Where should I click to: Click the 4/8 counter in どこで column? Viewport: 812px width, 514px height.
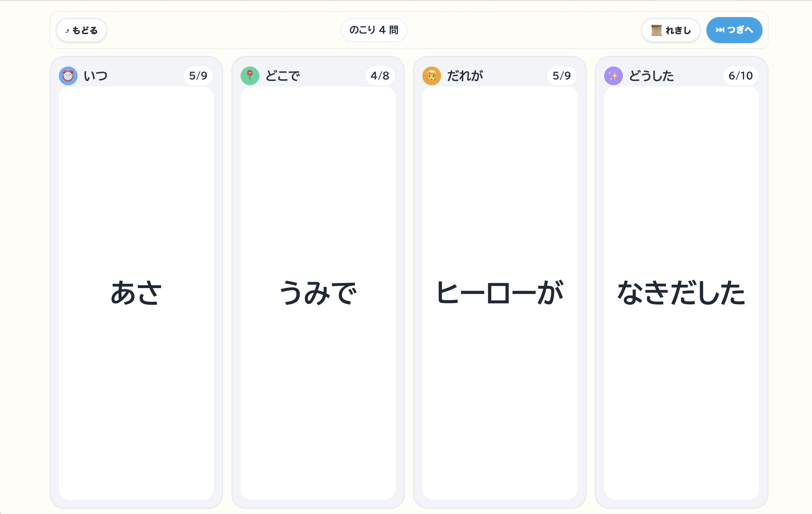pos(380,76)
